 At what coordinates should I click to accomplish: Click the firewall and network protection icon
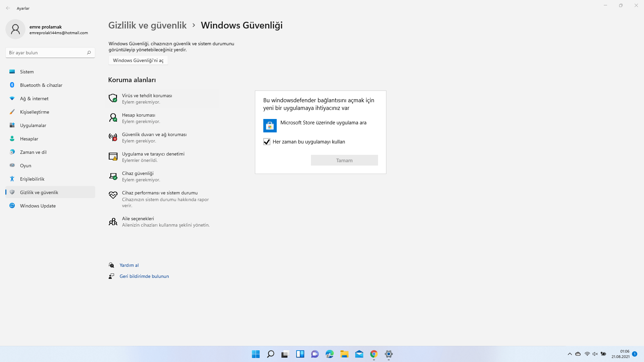pyautogui.click(x=113, y=137)
